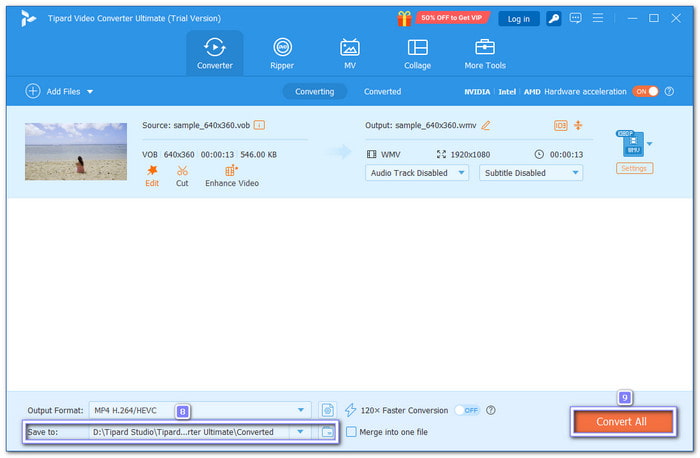This screenshot has height=458, width=700.
Task: Open the Converter tab
Action: (x=215, y=54)
